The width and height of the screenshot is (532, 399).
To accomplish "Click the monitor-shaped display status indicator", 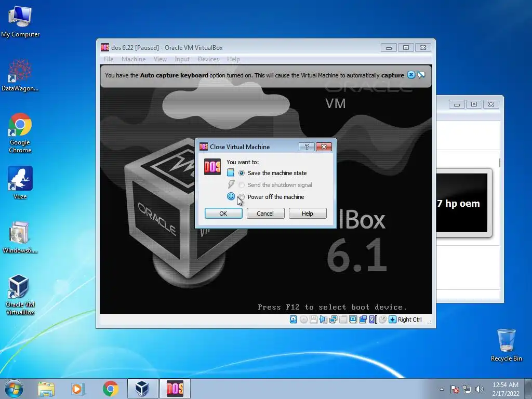I will tap(353, 320).
